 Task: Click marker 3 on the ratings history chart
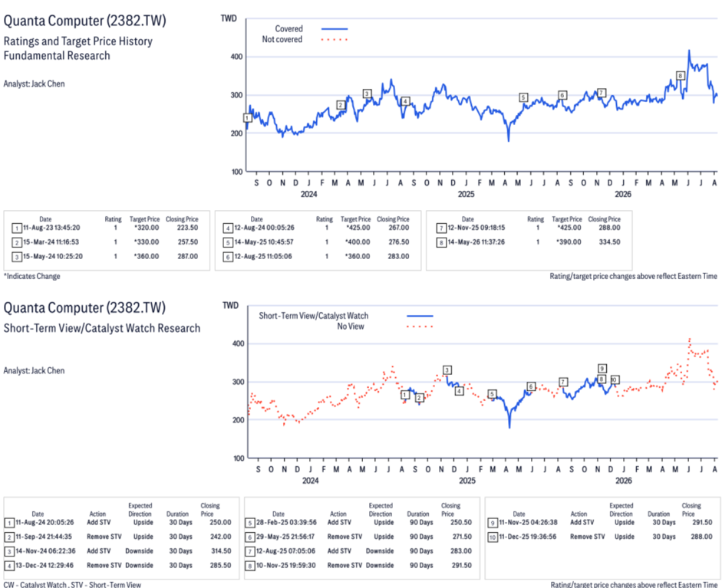click(x=367, y=94)
